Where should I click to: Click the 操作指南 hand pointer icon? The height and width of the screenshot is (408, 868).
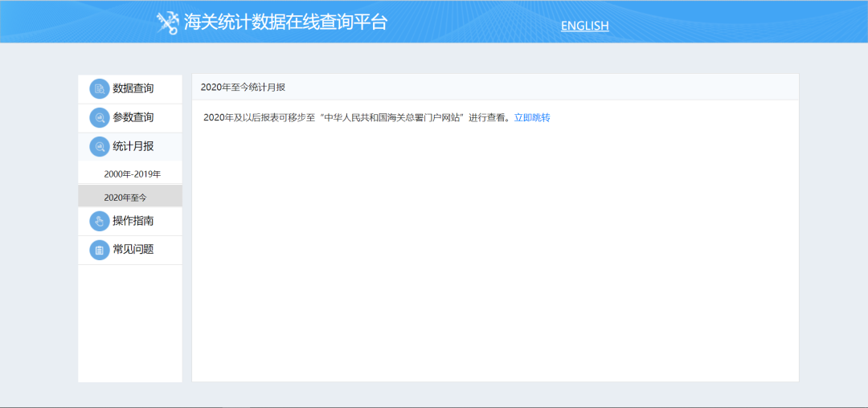pyautogui.click(x=100, y=221)
